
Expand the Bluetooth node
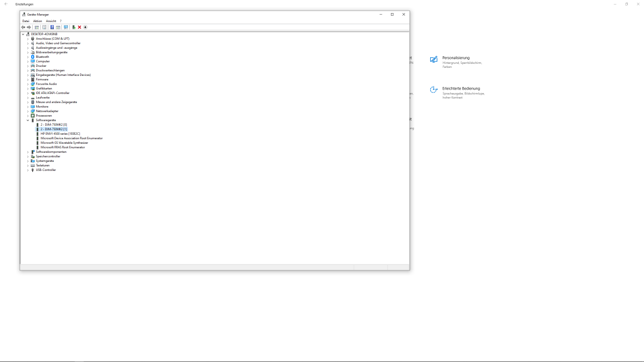coord(28,57)
